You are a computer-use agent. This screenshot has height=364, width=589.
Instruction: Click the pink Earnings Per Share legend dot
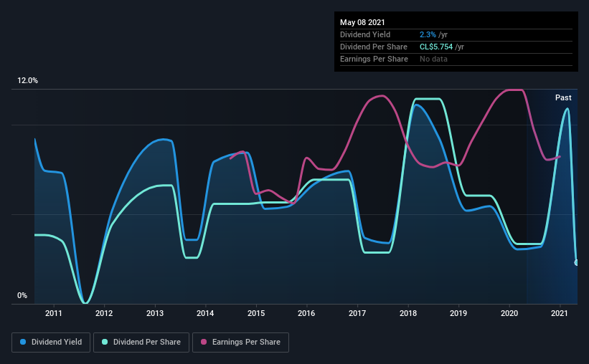click(x=204, y=342)
